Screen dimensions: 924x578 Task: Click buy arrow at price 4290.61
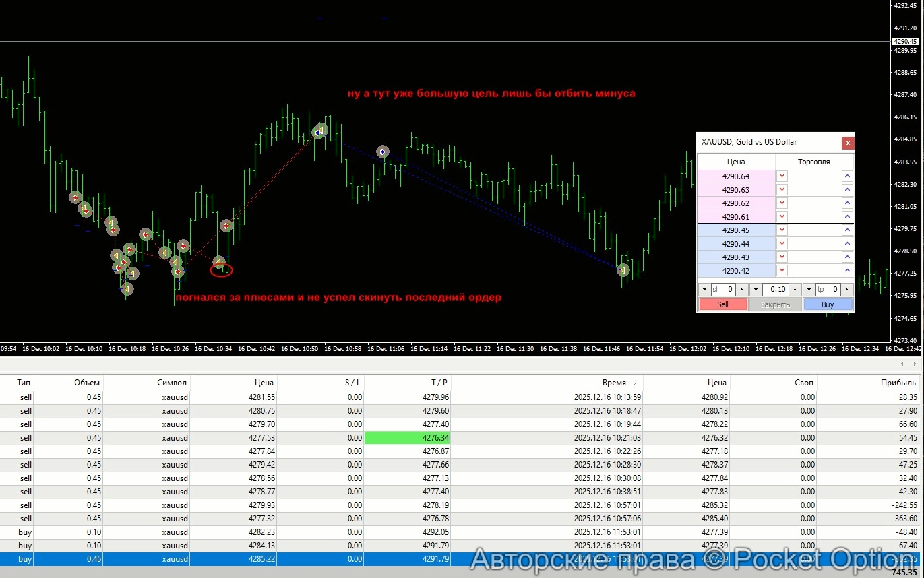tap(847, 217)
